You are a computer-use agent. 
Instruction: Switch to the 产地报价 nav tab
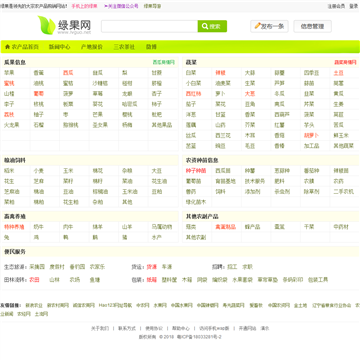click(92, 47)
